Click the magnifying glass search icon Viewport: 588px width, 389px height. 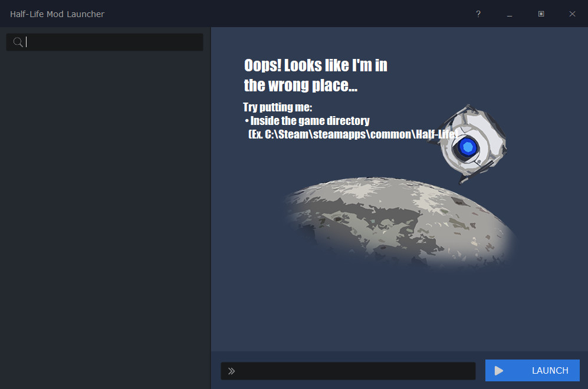tap(18, 42)
